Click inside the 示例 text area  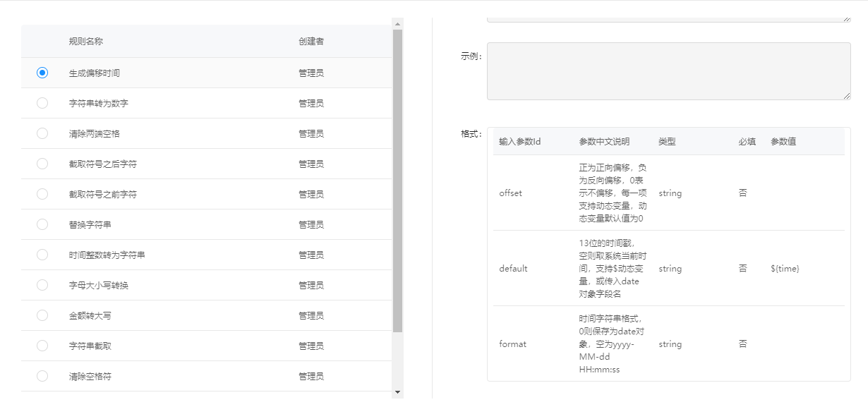point(668,71)
